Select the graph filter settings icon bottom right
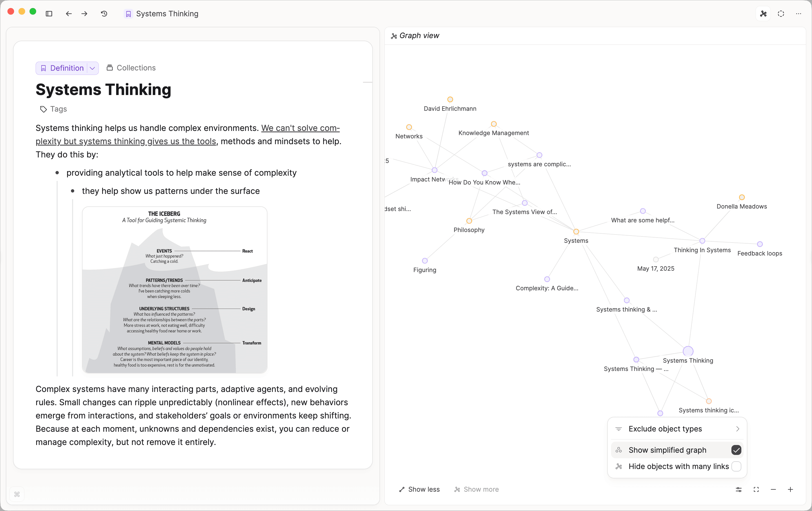 point(739,489)
